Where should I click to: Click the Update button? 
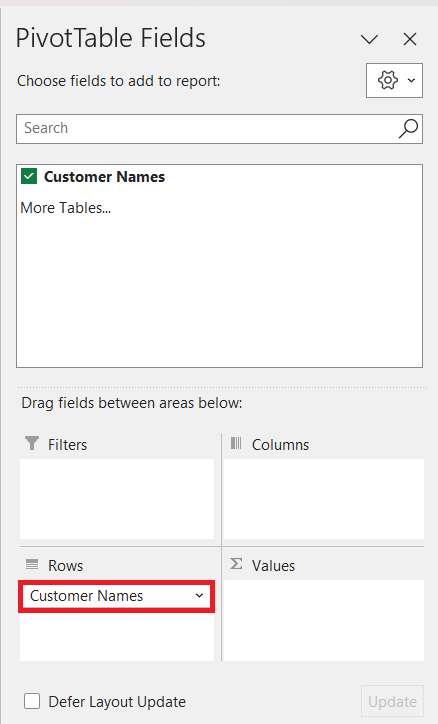[392, 701]
